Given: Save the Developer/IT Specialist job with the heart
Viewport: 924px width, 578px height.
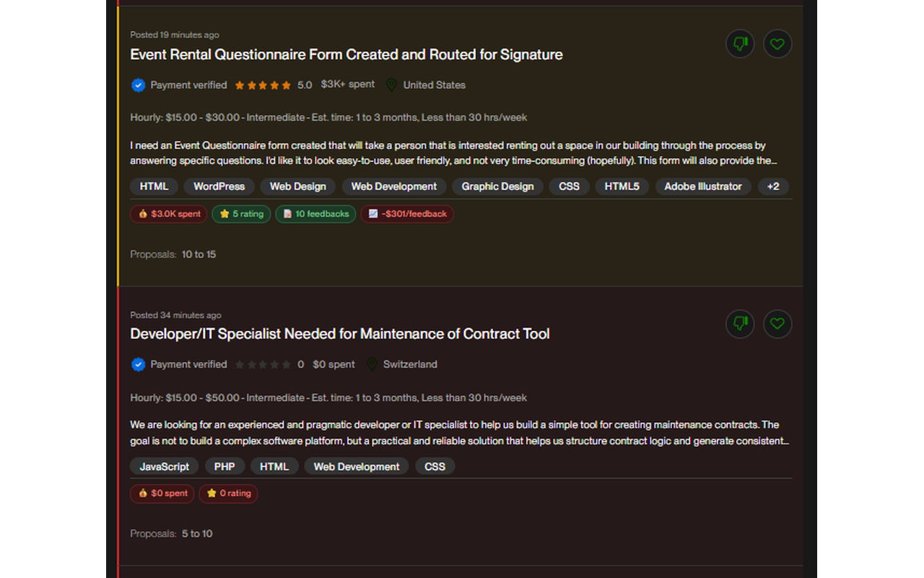Looking at the screenshot, I should 777,324.
